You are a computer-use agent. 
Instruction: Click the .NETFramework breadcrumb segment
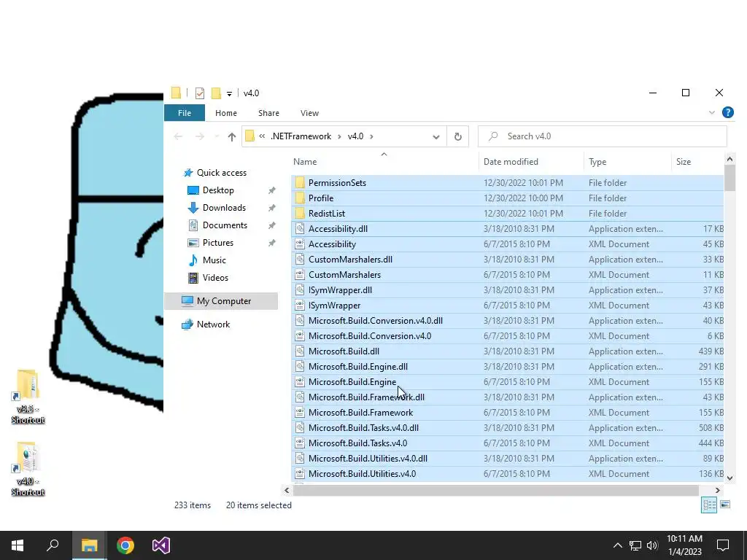click(x=301, y=136)
